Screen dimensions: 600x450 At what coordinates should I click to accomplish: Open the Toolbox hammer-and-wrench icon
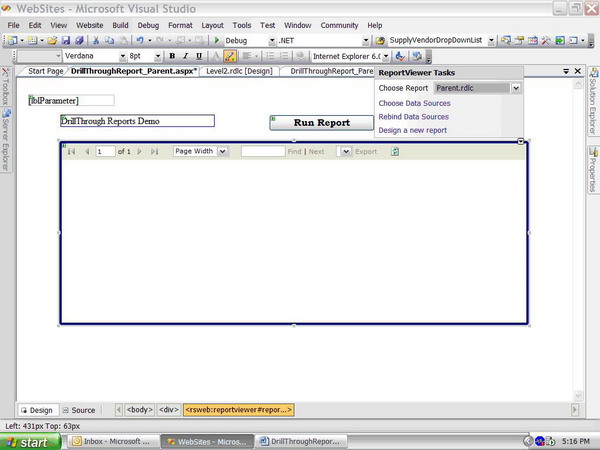click(546, 41)
